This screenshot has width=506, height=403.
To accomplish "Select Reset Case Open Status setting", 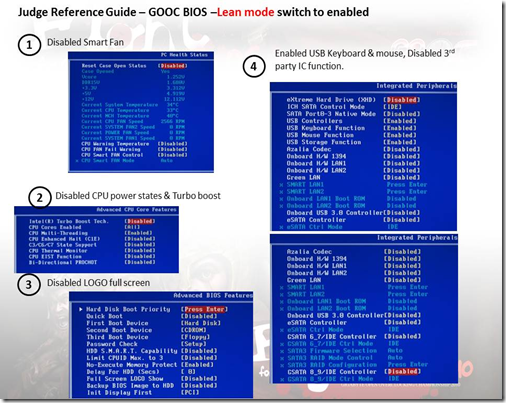I will (x=134, y=66).
